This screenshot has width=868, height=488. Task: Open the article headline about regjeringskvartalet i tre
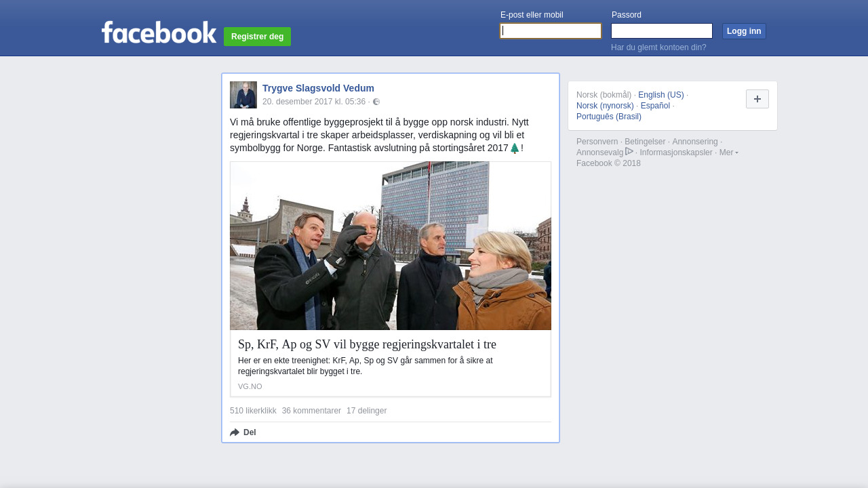click(x=367, y=344)
